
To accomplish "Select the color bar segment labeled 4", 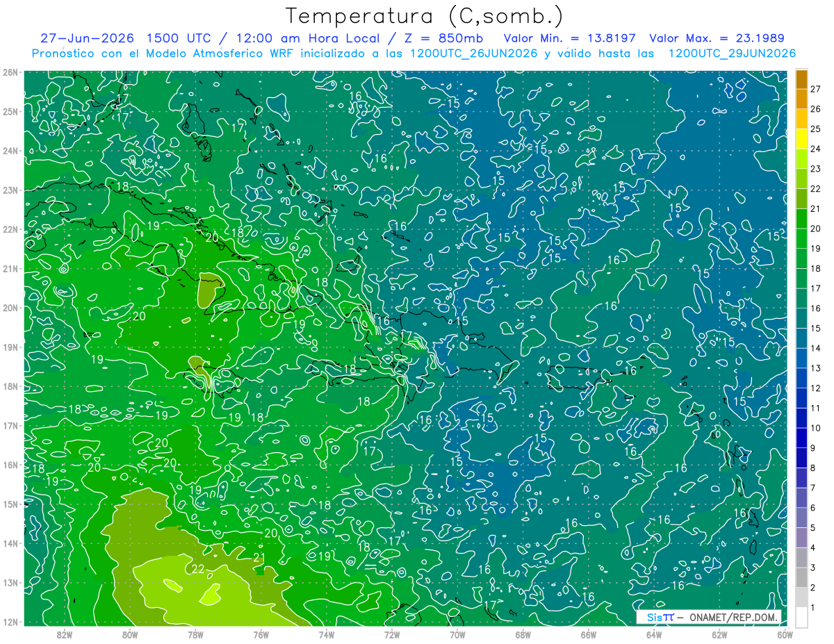I will 801,538.
